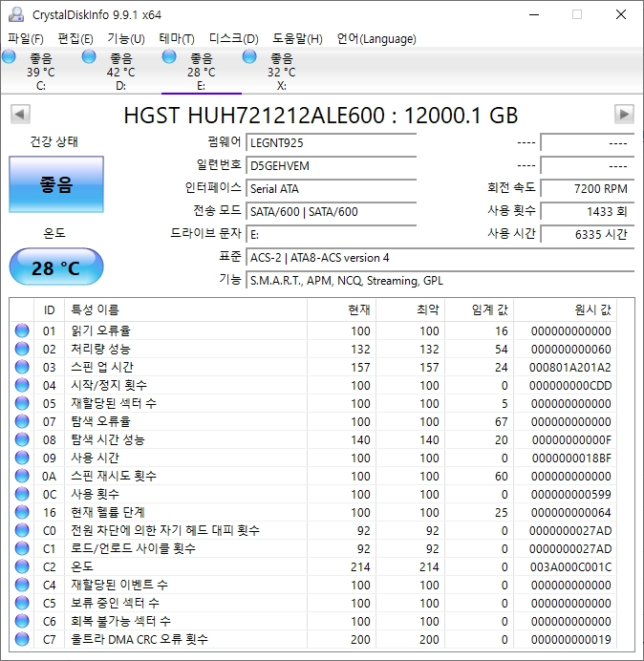Click status icon for C4 재할당된 이벤트 수

coord(22,585)
